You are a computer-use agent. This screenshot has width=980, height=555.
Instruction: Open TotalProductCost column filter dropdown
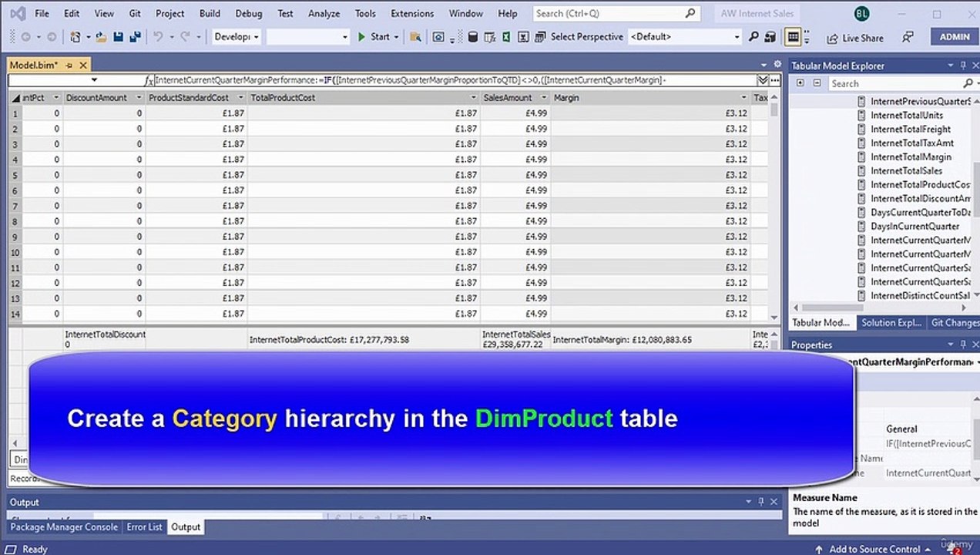[x=474, y=98]
